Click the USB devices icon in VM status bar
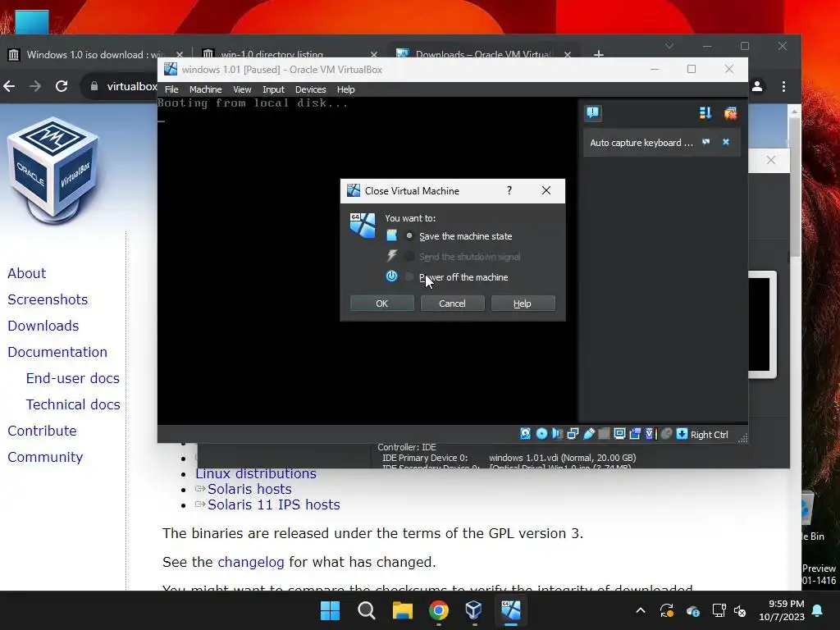This screenshot has width=840, height=630. click(589, 434)
